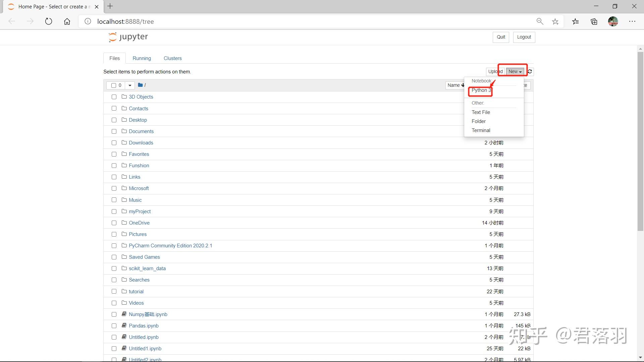Click the refresh notebook list icon
644x362 pixels.
[x=530, y=71]
